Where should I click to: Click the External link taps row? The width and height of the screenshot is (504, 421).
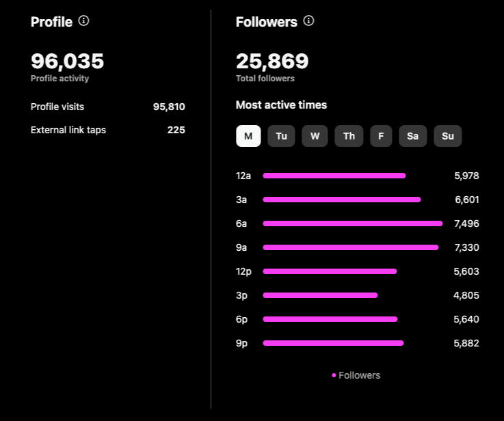coord(107,130)
